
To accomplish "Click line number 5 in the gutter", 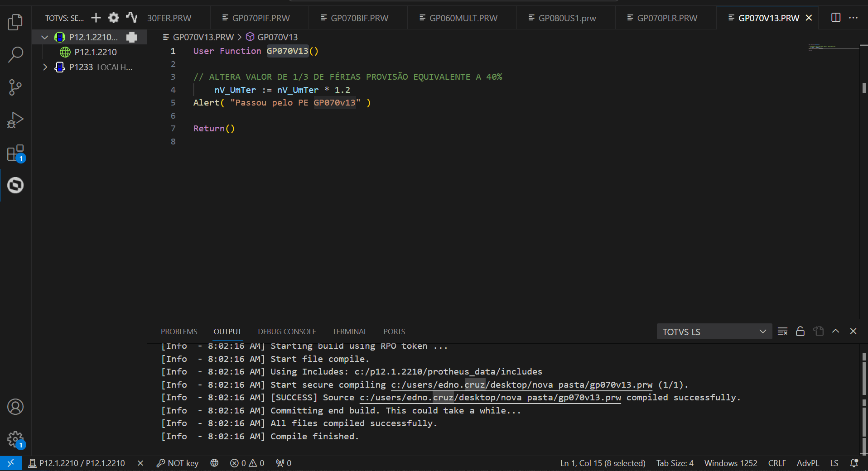I will click(173, 103).
